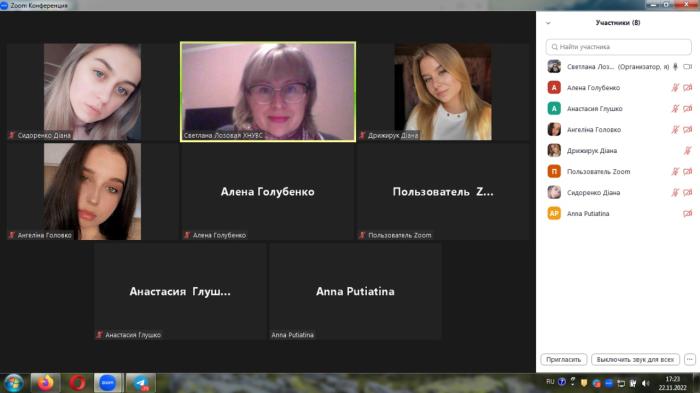
Task: Click disabled camera icon beside Ангеліна Головко in list
Action: tap(688, 130)
